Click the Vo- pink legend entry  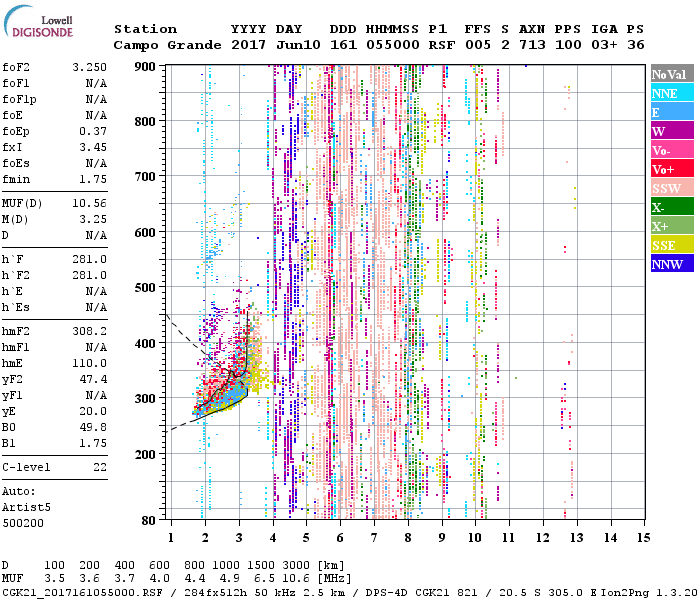(671, 150)
